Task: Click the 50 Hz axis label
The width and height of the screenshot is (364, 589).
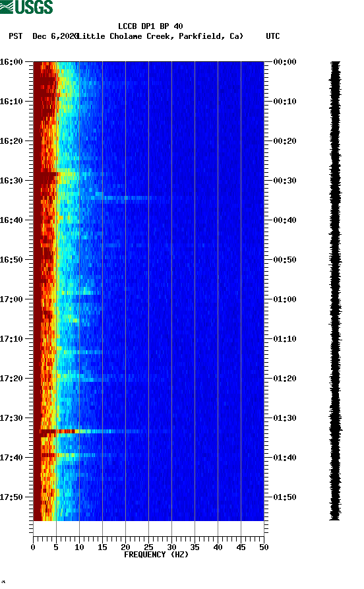Action: (x=264, y=547)
